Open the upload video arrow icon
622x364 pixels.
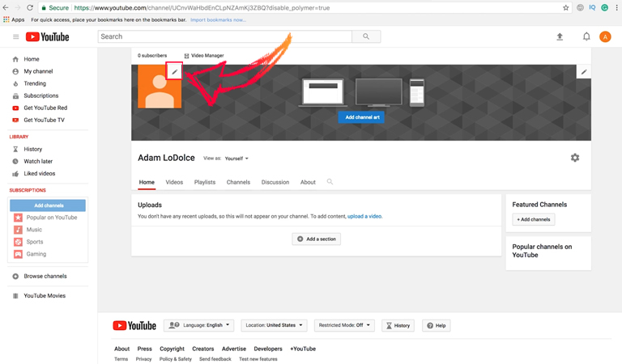point(560,37)
